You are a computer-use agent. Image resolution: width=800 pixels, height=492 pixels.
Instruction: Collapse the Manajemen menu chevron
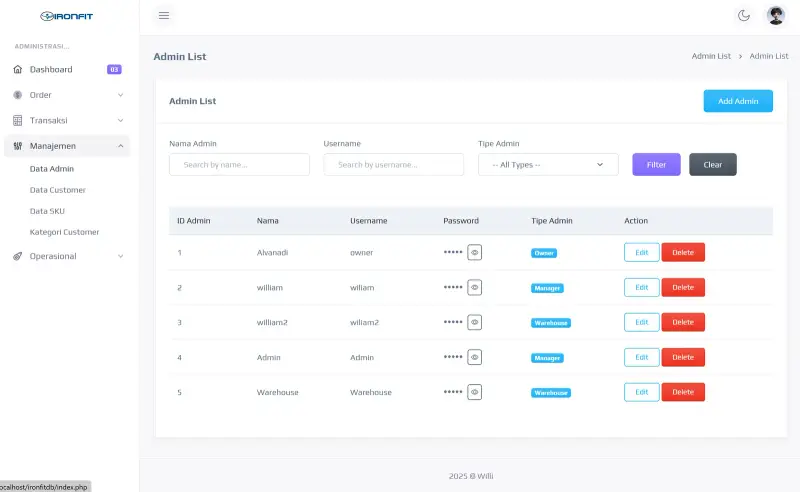[x=120, y=146]
